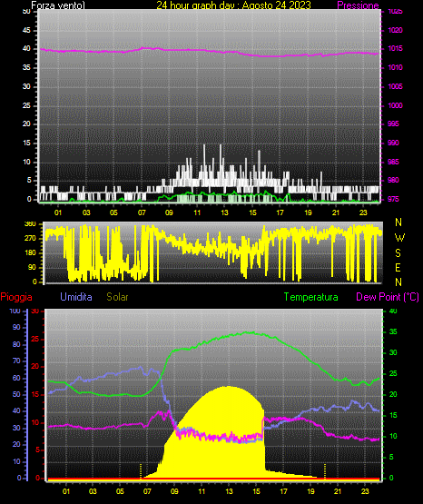Screen dimensions: 423x504
Task: Click the S compass direction letter
Action: click(x=398, y=253)
